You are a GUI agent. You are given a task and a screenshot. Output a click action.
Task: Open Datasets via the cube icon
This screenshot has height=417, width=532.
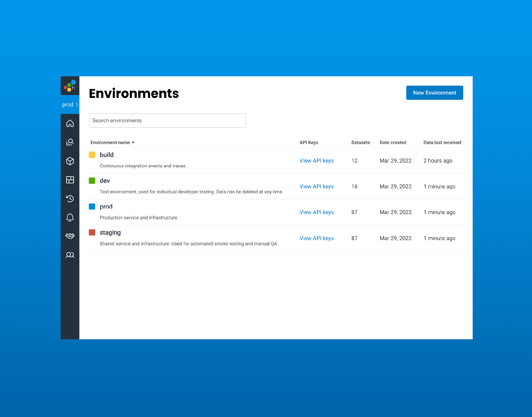coord(70,161)
